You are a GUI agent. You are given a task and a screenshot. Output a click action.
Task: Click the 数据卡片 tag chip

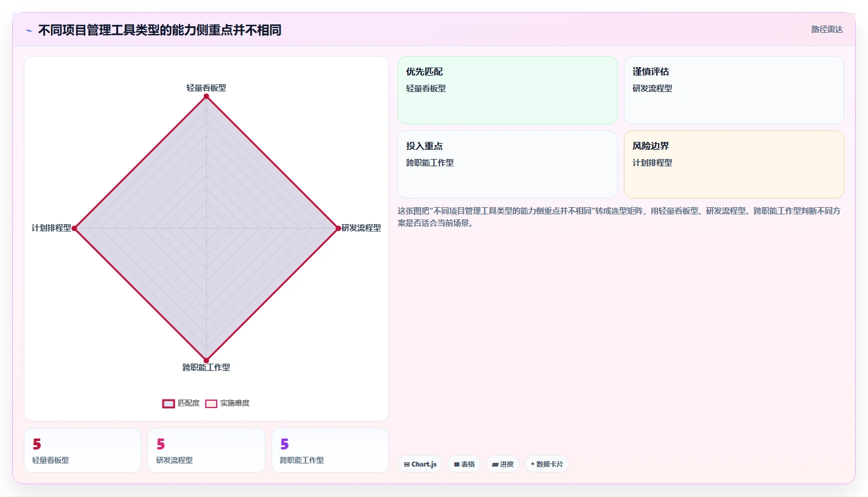tap(547, 464)
